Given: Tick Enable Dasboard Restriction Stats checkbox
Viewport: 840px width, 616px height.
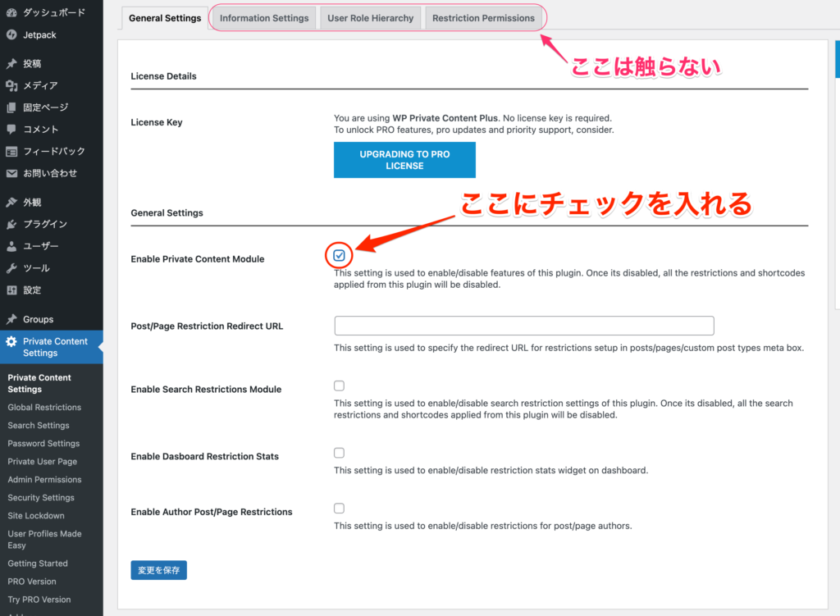Looking at the screenshot, I should (x=339, y=453).
